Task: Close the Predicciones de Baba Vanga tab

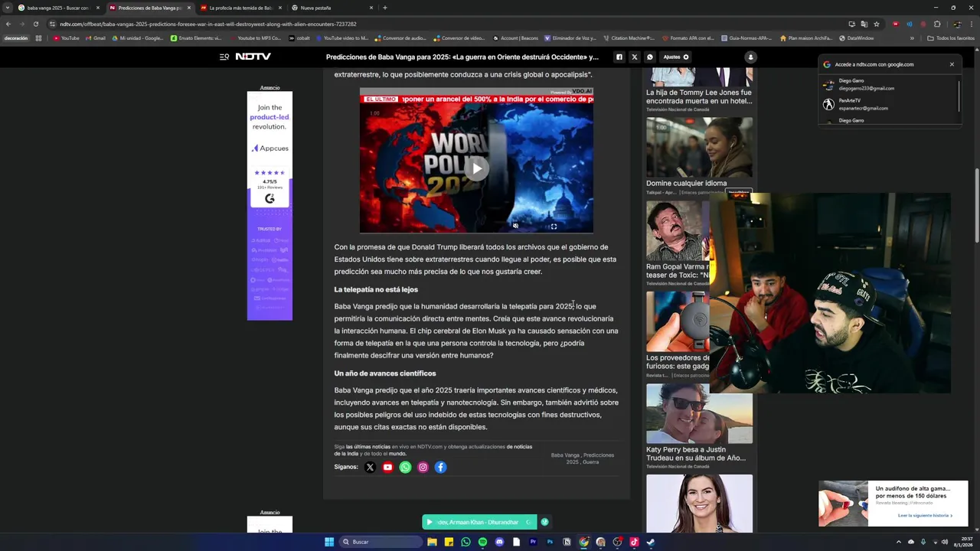Action: [x=189, y=8]
